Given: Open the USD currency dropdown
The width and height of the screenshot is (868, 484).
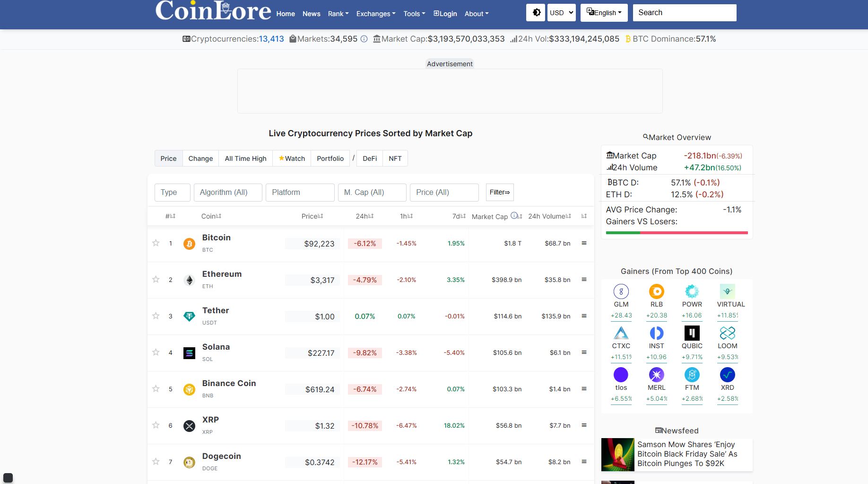Looking at the screenshot, I should point(561,12).
